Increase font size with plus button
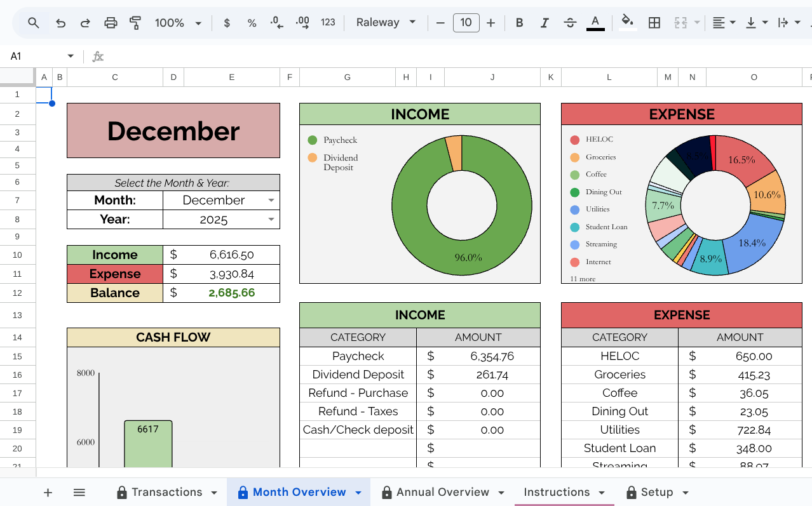The image size is (812, 506). (491, 23)
